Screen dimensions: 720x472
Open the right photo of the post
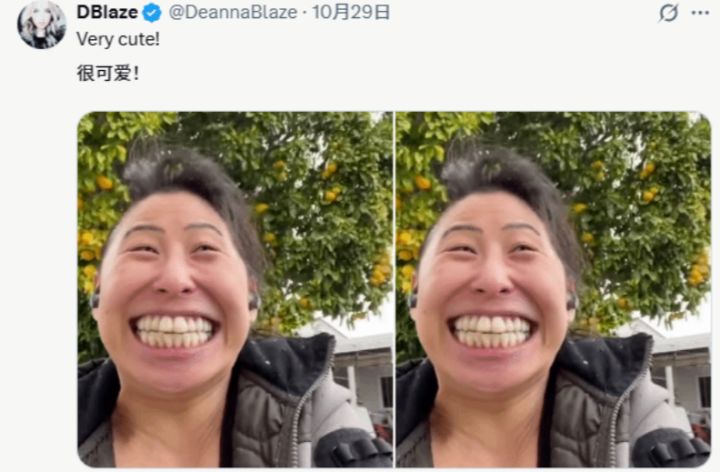tap(554, 289)
